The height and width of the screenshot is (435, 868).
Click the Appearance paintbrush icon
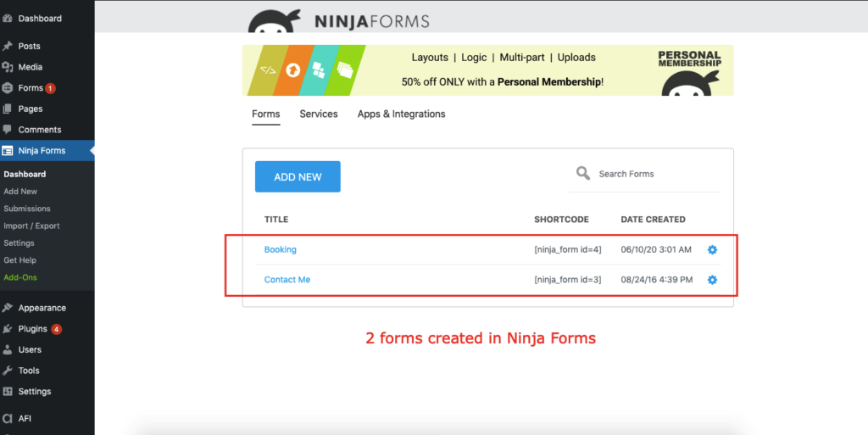click(7, 308)
